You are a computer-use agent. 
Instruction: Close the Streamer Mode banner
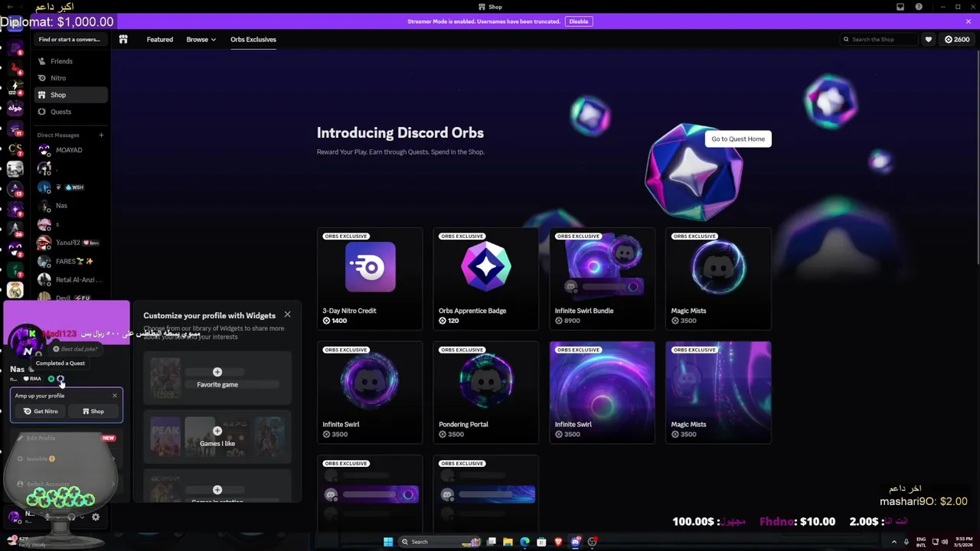(x=968, y=21)
